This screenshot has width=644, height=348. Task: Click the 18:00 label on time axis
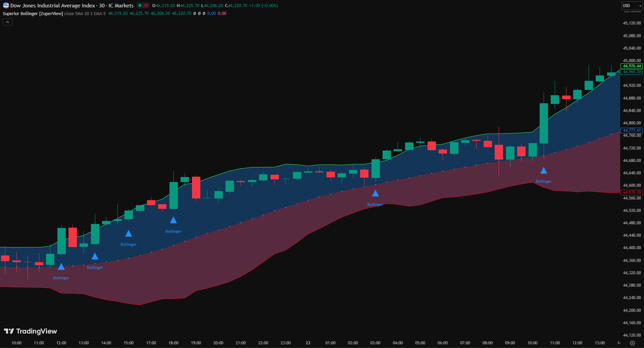tap(174, 343)
